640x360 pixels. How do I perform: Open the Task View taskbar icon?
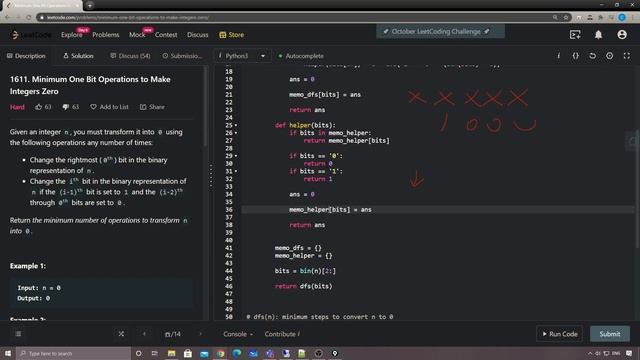click(155, 353)
